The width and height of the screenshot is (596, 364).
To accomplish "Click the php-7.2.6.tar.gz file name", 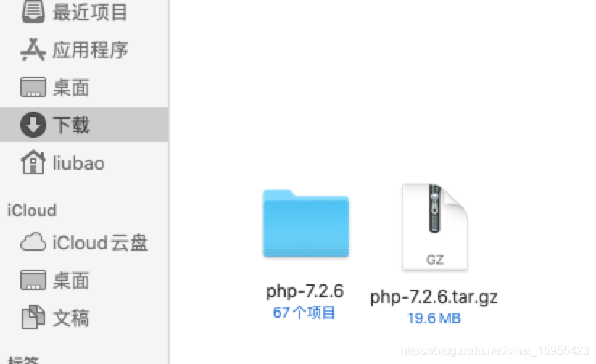I will (x=434, y=297).
